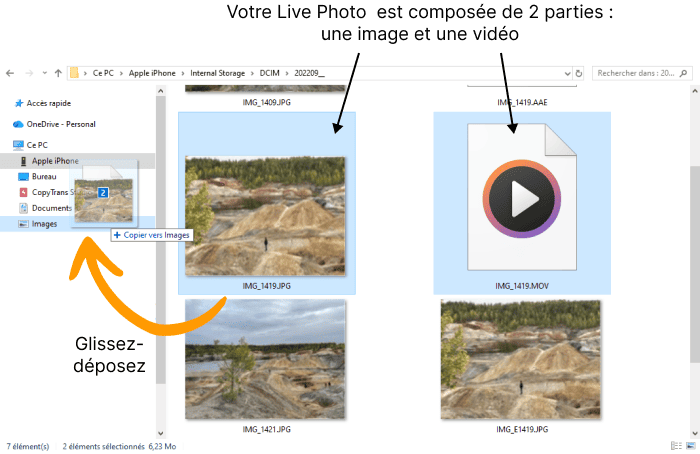Click the IMG_1409.JPG file name
This screenshot has height=454, width=700.
click(x=267, y=102)
